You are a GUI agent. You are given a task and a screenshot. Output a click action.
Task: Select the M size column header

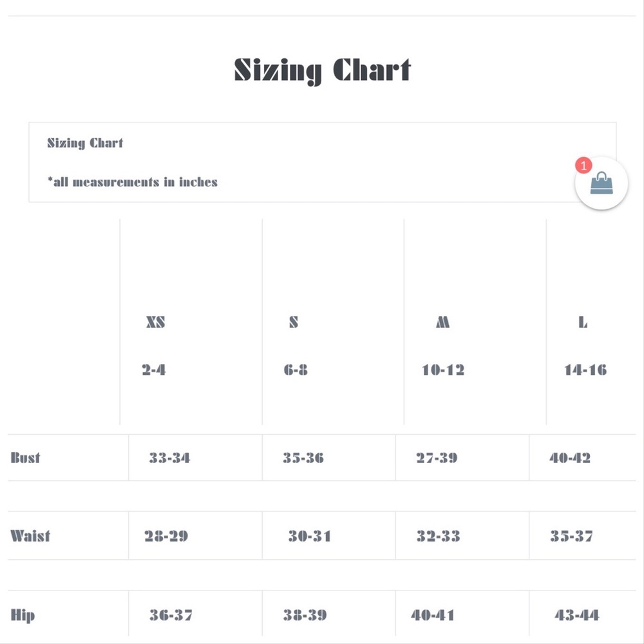(442, 322)
